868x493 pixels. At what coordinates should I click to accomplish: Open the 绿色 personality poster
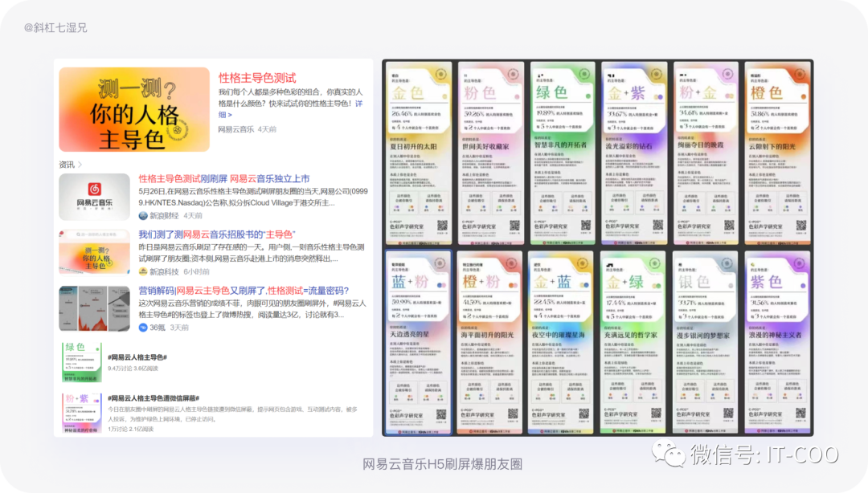562,153
